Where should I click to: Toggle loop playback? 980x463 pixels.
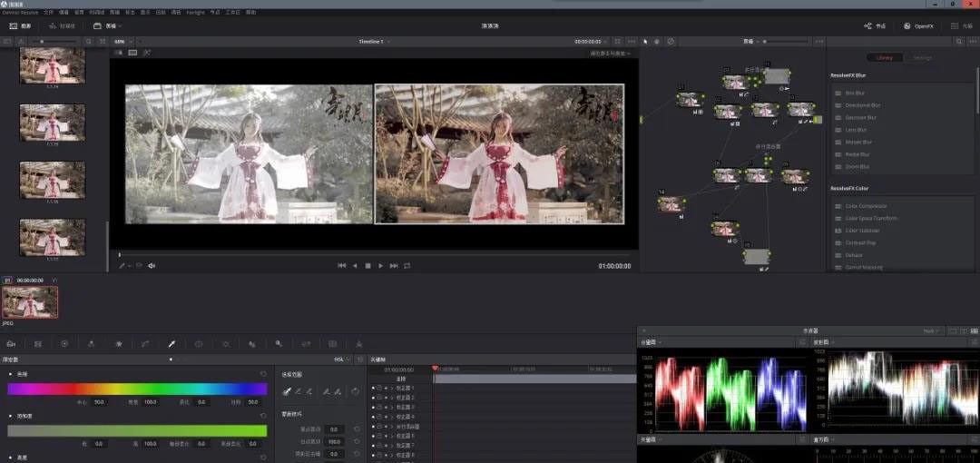[x=407, y=266]
